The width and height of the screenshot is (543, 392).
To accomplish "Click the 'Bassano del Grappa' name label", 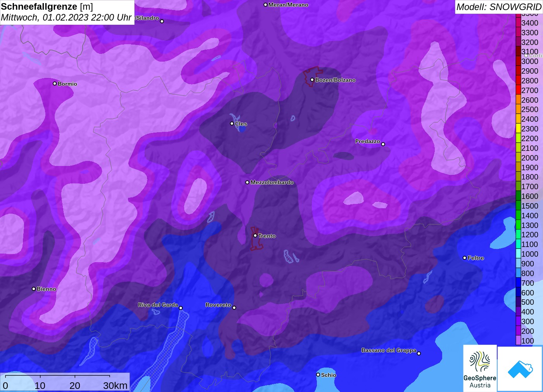I will [x=389, y=350].
